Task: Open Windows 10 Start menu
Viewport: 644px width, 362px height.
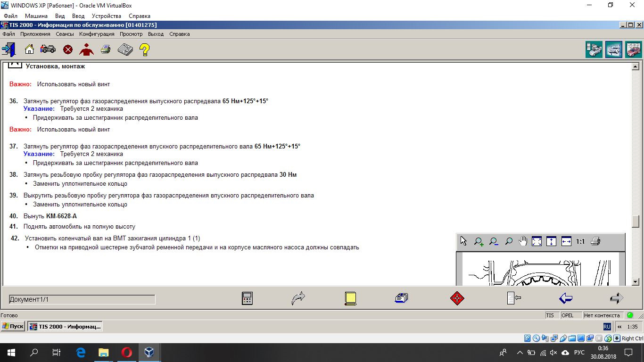Action: pos(11,352)
